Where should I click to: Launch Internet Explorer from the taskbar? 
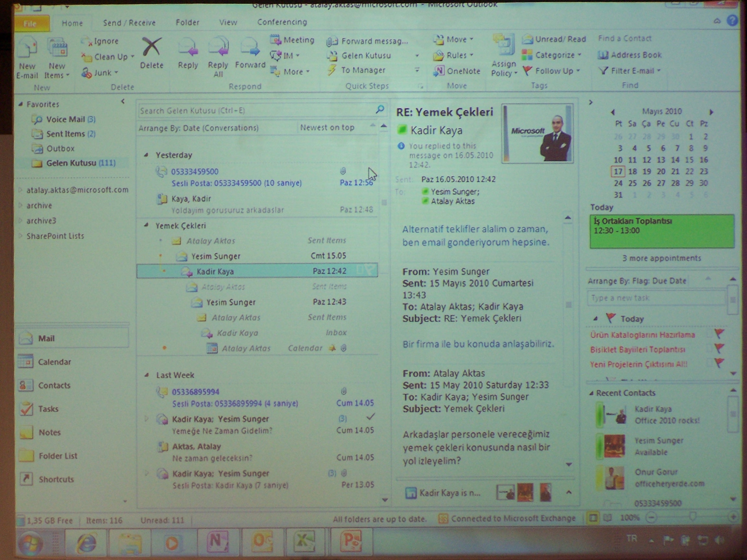(x=87, y=543)
